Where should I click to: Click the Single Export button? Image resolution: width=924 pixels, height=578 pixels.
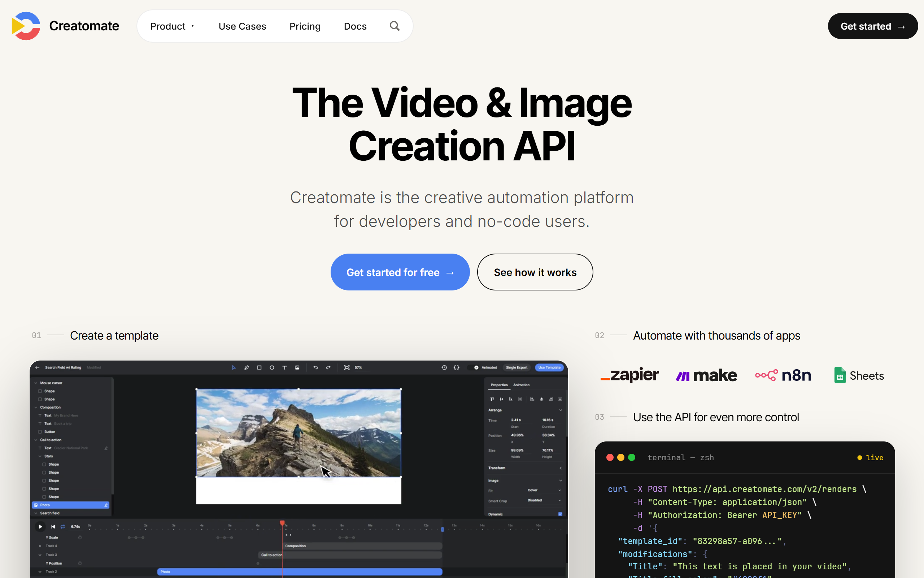coord(517,367)
